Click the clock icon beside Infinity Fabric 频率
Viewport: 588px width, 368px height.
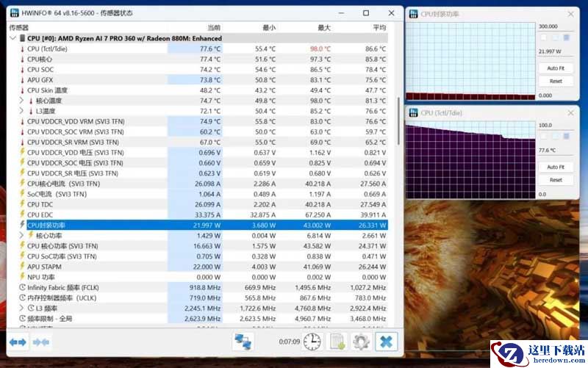[22, 287]
